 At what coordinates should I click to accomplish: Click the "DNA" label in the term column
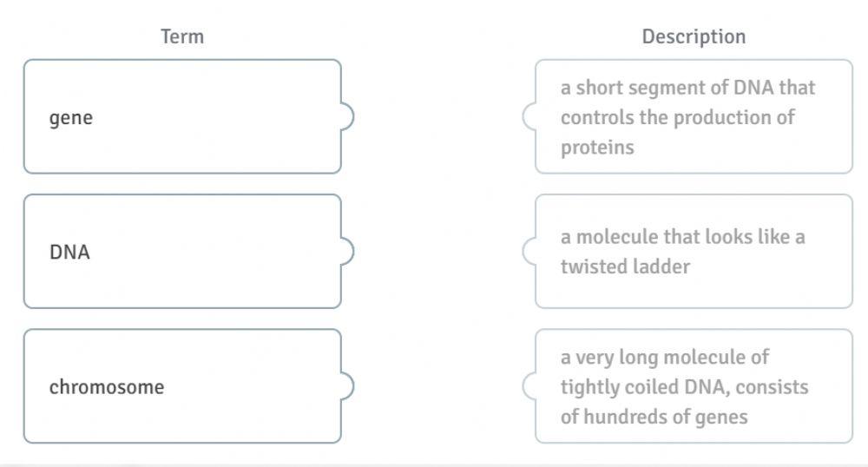(69, 253)
